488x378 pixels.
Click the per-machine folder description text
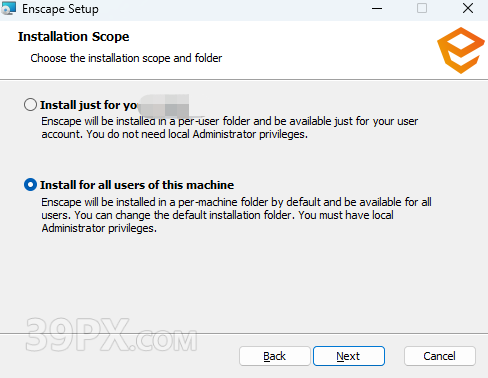[x=236, y=215]
